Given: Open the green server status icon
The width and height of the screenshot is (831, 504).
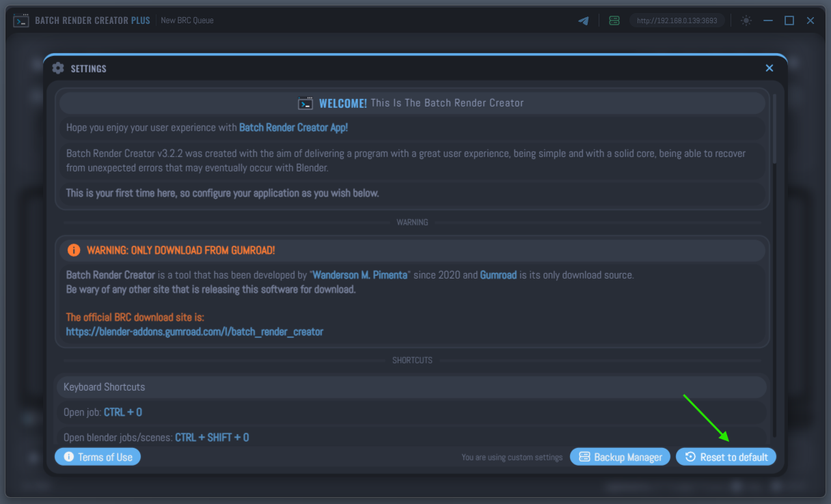Looking at the screenshot, I should [614, 20].
